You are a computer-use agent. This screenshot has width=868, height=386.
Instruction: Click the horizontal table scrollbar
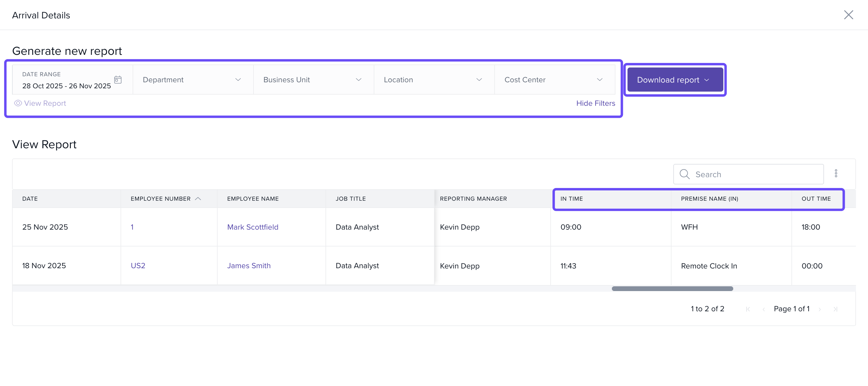(x=672, y=289)
